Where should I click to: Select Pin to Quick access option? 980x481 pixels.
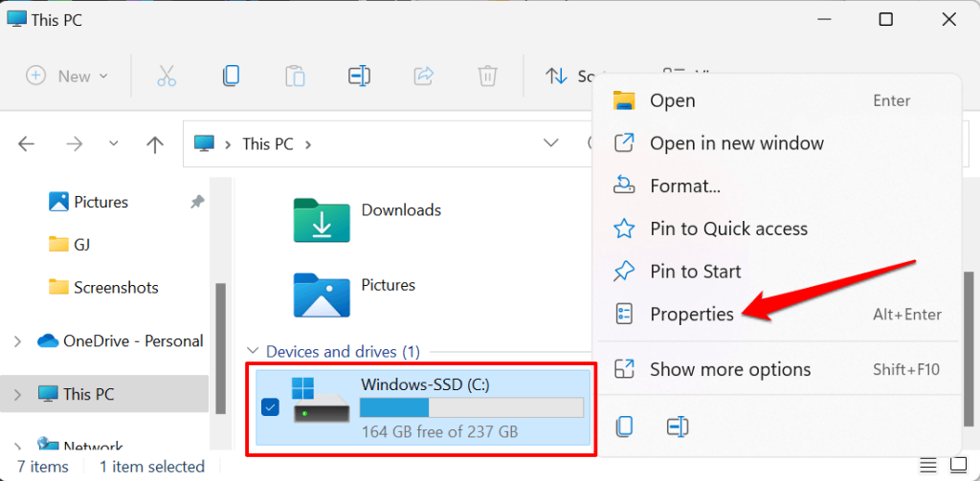point(728,229)
